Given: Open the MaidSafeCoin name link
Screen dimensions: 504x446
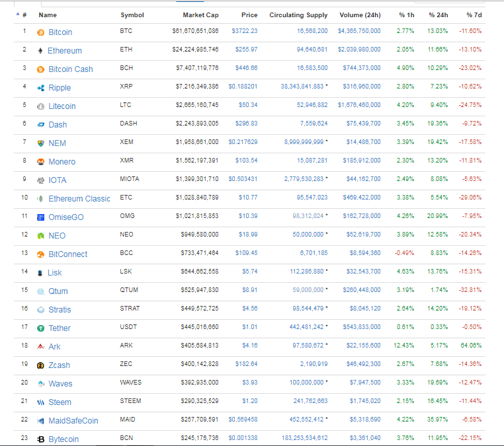Looking at the screenshot, I should coord(73,421).
